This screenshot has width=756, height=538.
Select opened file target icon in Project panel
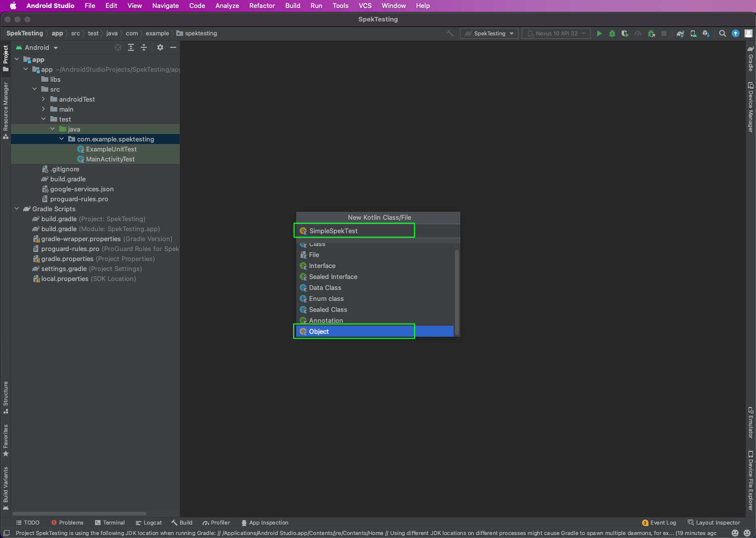118,47
